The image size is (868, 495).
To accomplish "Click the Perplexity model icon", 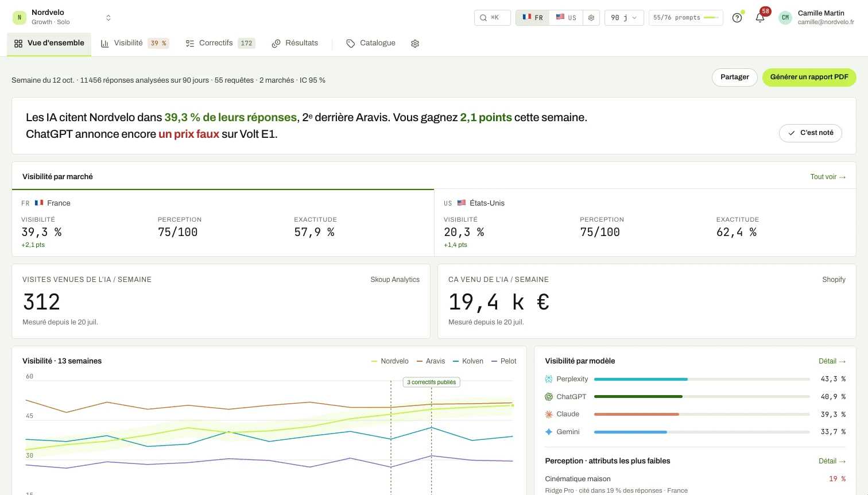I will (x=549, y=379).
